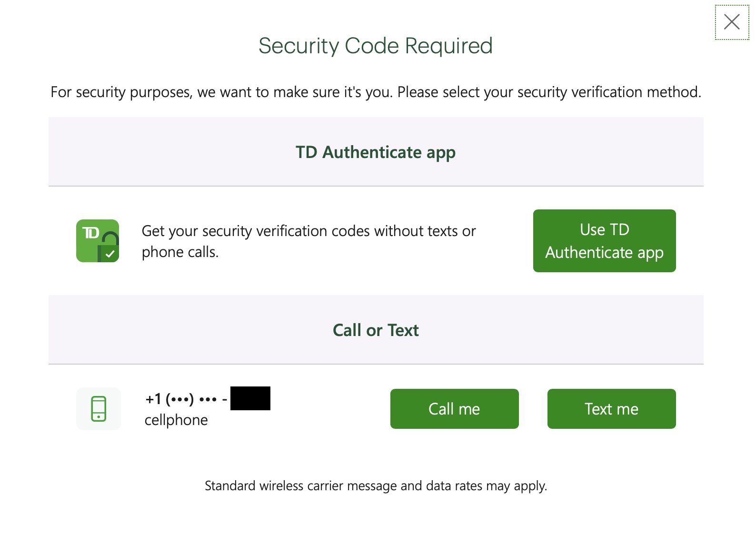Click the Security Code Required heading
756x534 pixels.
[376, 46]
